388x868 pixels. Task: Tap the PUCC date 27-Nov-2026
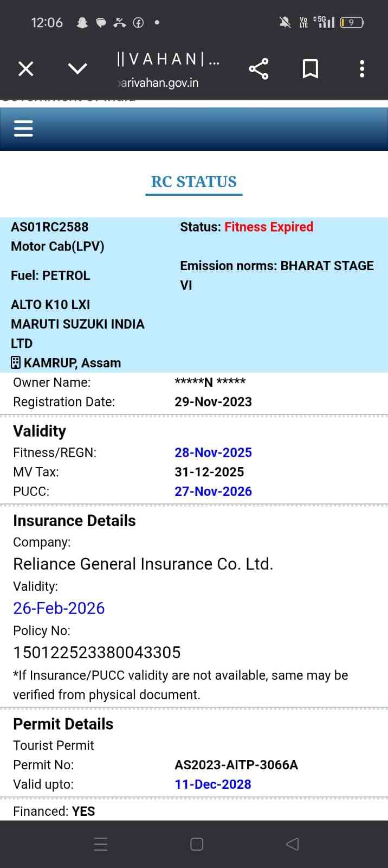pos(213,492)
